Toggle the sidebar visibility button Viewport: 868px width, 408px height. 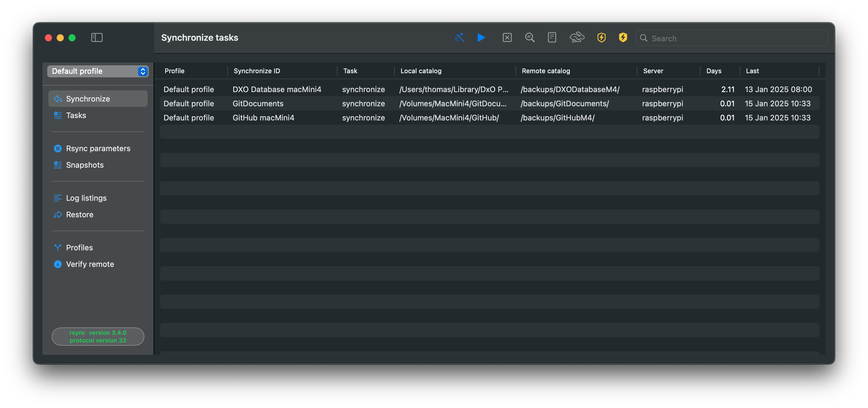tap(97, 37)
